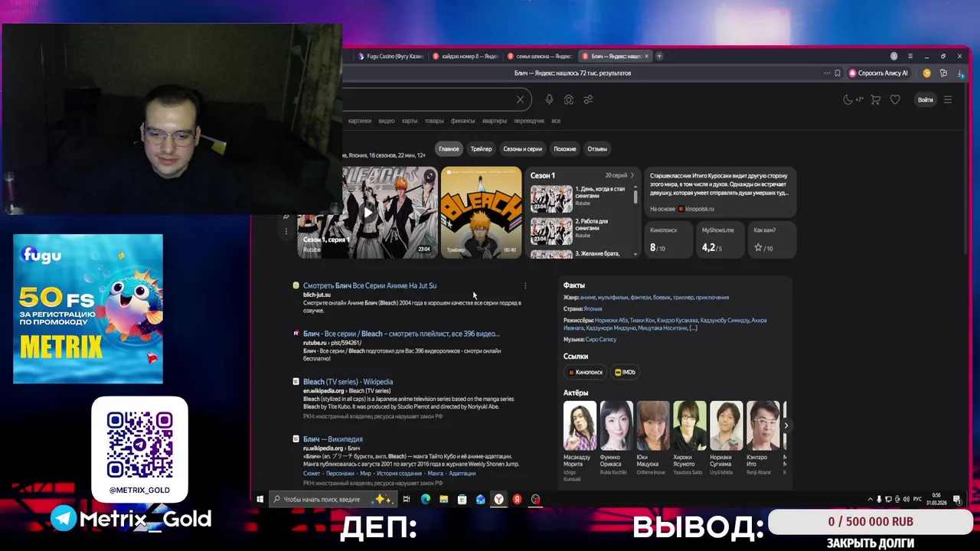Switch to семья шпиона tab
The height and width of the screenshot is (551, 980).
click(x=540, y=56)
